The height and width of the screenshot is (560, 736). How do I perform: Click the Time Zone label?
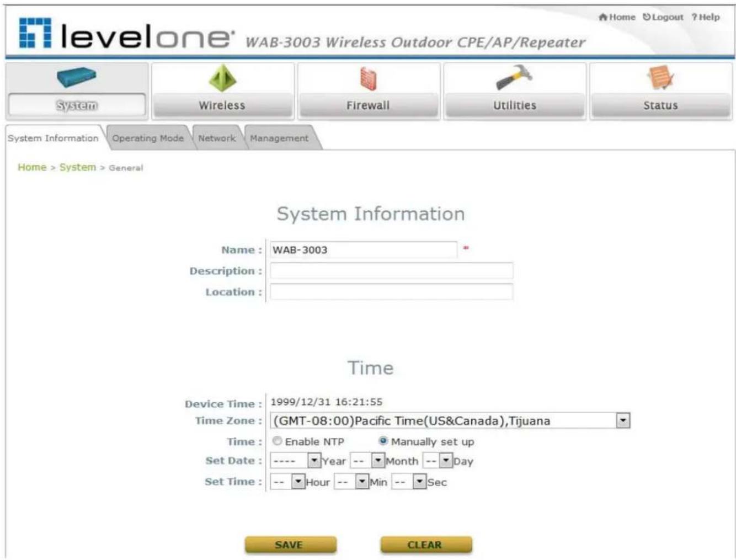pyautogui.click(x=228, y=421)
